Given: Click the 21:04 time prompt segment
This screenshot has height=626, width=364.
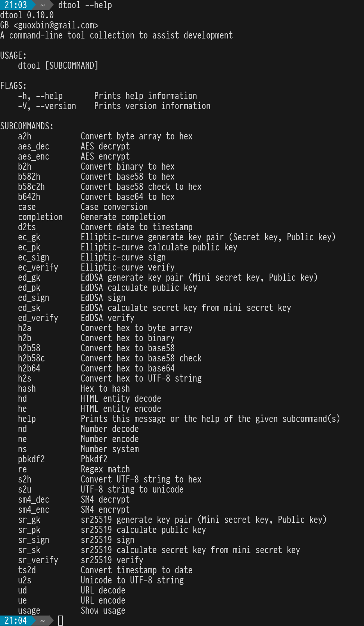Looking at the screenshot, I should pos(16,621).
